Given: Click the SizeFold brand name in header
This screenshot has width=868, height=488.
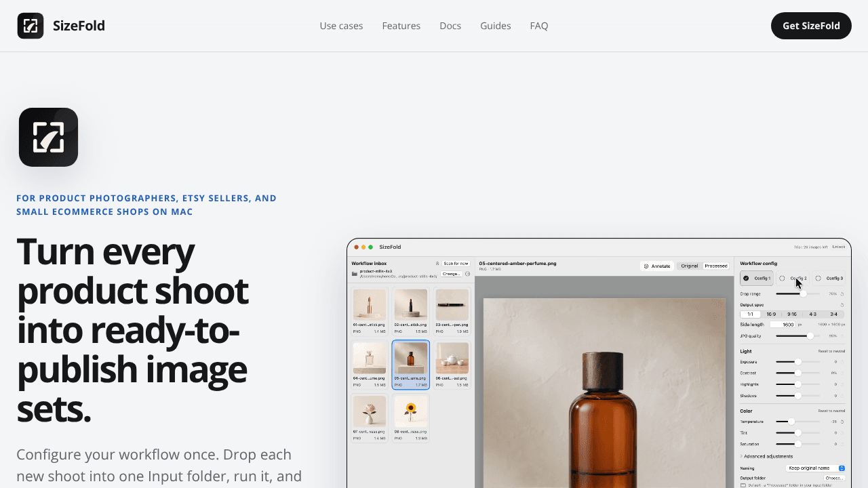Looking at the screenshot, I should 79,26.
